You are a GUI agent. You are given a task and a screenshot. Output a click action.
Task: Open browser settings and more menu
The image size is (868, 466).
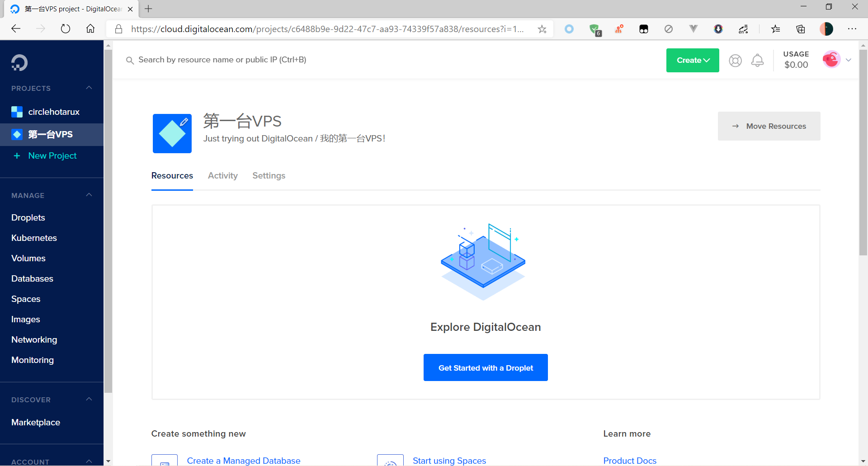(x=852, y=29)
